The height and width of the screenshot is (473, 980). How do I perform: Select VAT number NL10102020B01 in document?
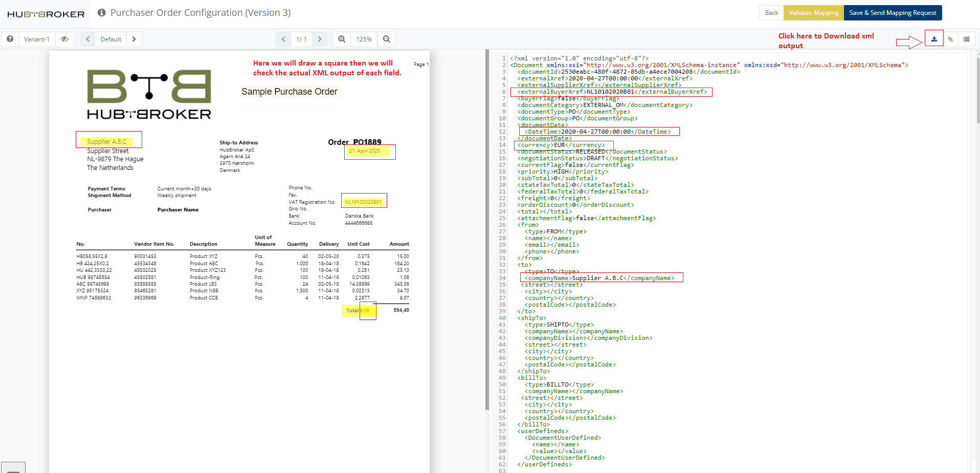coord(363,202)
